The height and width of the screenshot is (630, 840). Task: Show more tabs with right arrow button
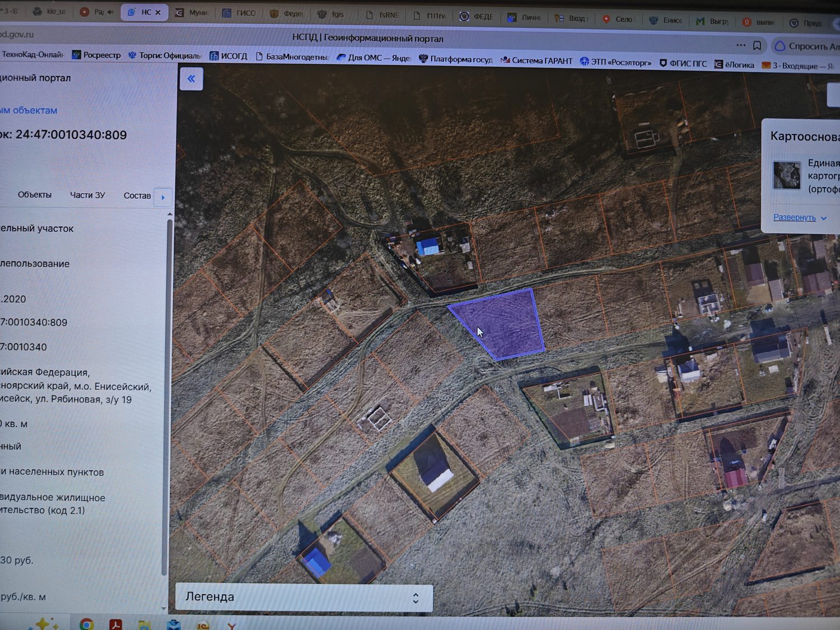163,197
